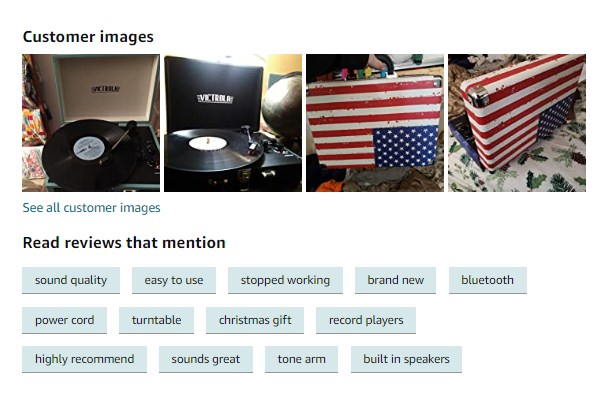
Task: Show reviews that say sounds great
Action: pos(205,359)
